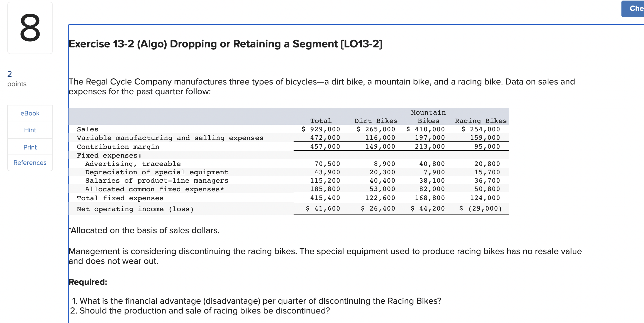Select 'Salaries of product-line managers' label
Image resolution: width=644 pixels, height=323 pixels.
tap(157, 180)
